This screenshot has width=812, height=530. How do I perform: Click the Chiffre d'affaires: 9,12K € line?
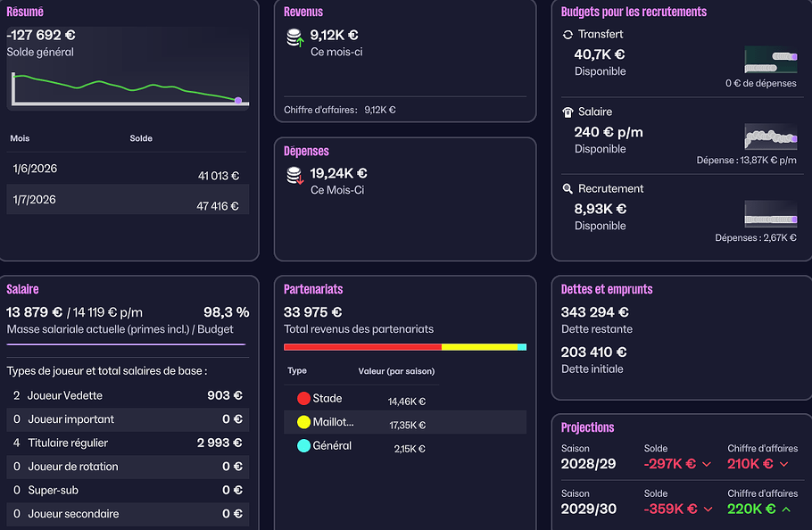pos(339,110)
